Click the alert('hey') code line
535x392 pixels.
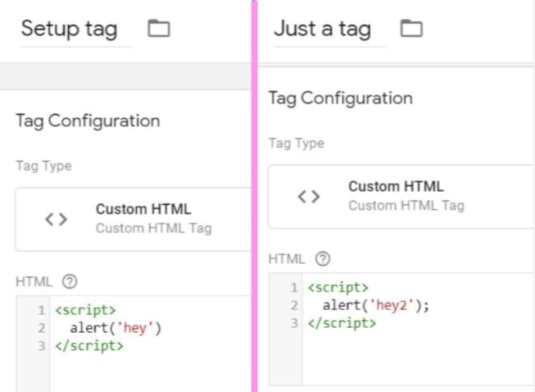[x=117, y=328]
